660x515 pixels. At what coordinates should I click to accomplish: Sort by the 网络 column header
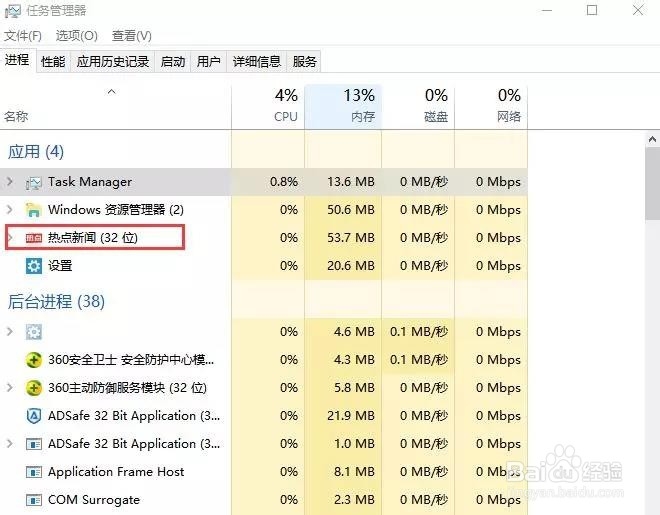[x=491, y=107]
